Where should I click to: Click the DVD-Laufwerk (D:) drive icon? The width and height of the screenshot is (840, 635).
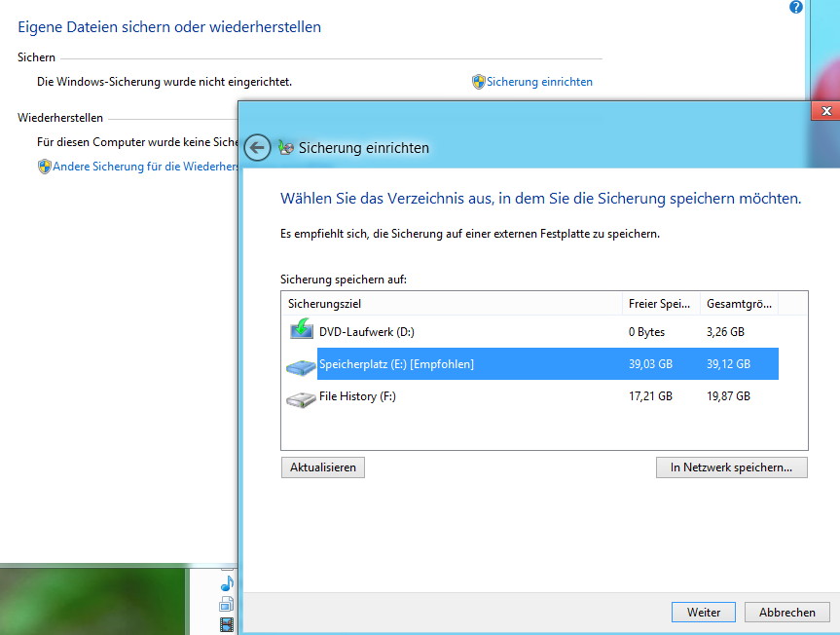[302, 329]
